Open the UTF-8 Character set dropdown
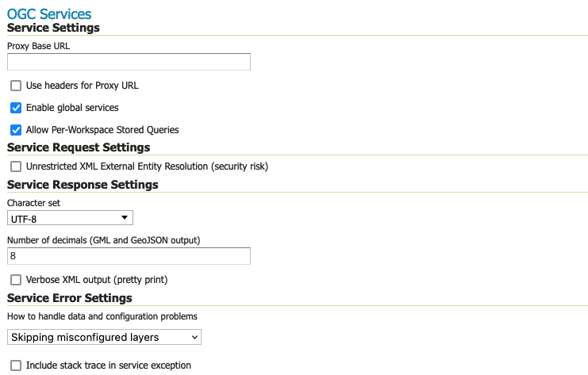 click(70, 218)
